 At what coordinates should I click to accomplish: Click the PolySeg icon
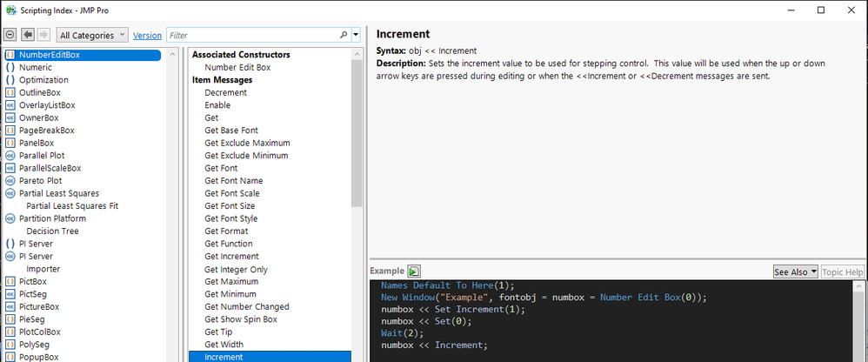click(x=10, y=345)
